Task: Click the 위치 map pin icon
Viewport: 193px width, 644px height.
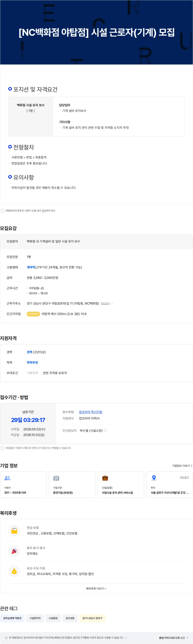Action: [x=154, y=478]
